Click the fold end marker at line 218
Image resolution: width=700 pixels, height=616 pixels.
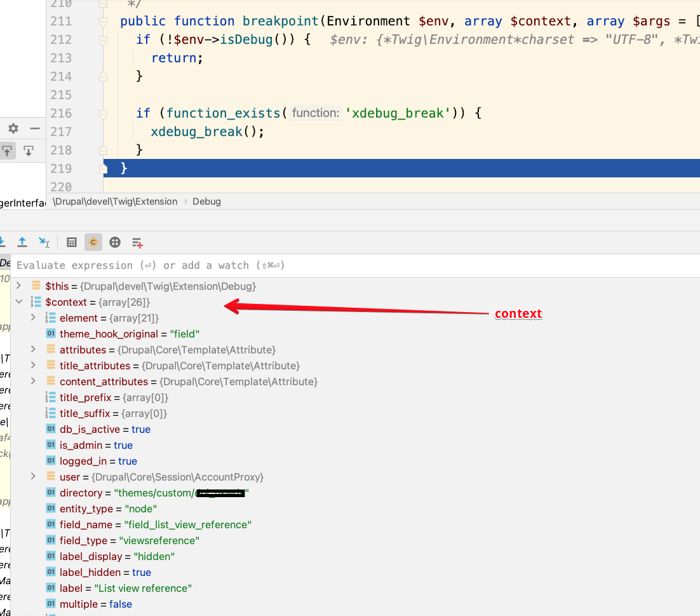(x=103, y=151)
